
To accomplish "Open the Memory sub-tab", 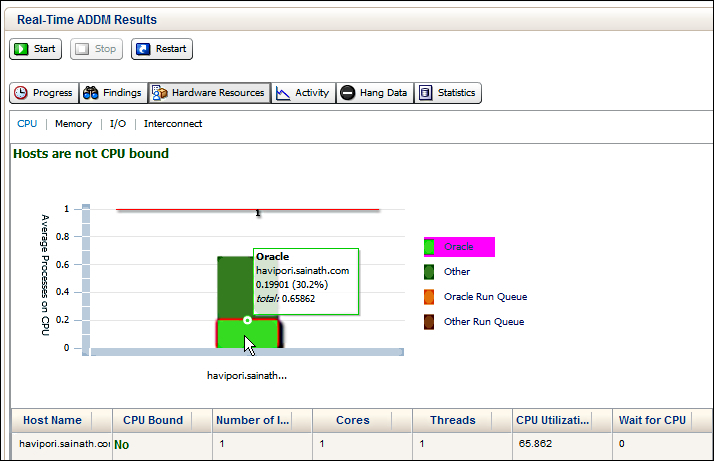I will coord(73,124).
